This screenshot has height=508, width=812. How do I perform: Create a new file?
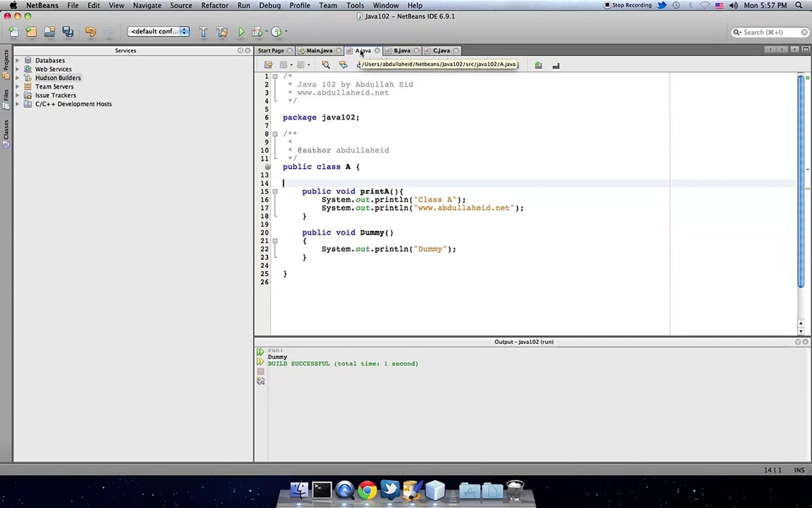coord(13,32)
